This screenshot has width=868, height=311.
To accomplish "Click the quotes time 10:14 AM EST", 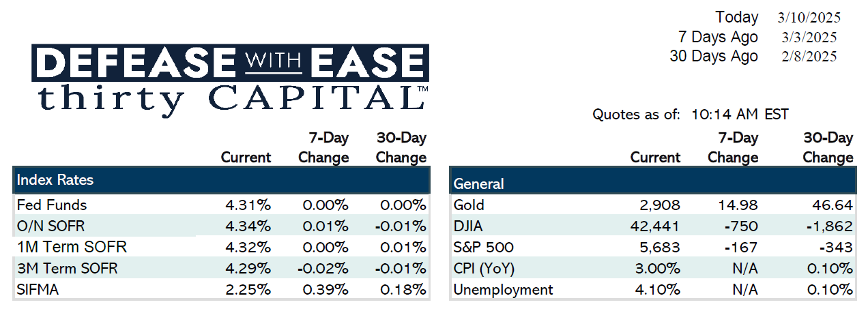I will [740, 115].
